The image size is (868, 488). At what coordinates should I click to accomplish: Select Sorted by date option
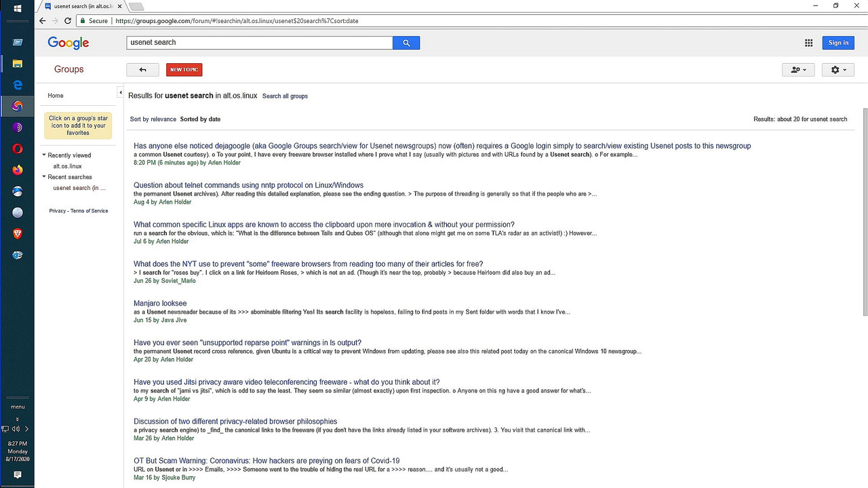point(200,119)
